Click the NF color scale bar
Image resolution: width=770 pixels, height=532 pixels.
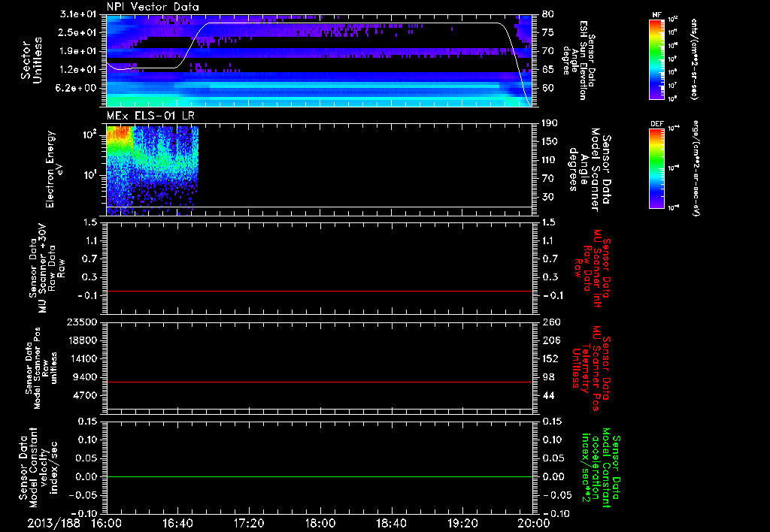click(656, 59)
